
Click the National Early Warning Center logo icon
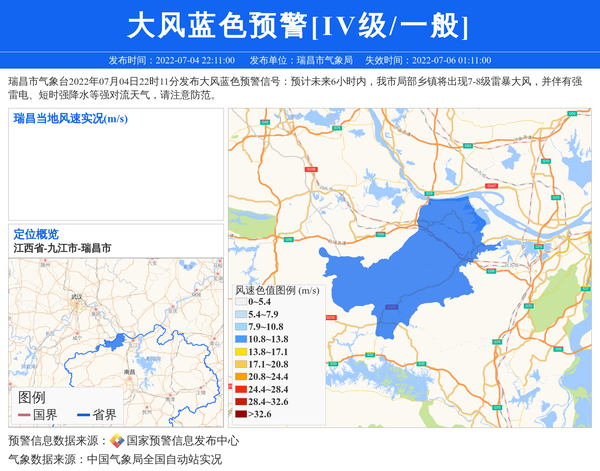pos(117,440)
